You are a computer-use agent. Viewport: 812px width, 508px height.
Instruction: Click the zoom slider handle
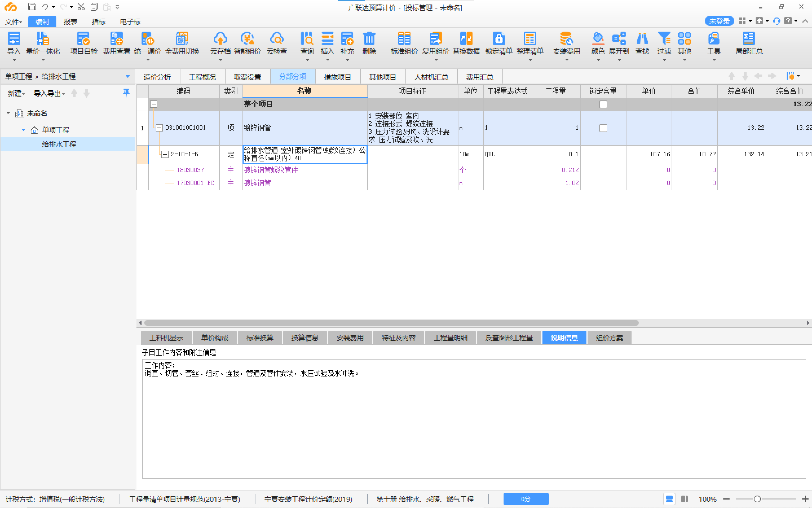point(757,499)
